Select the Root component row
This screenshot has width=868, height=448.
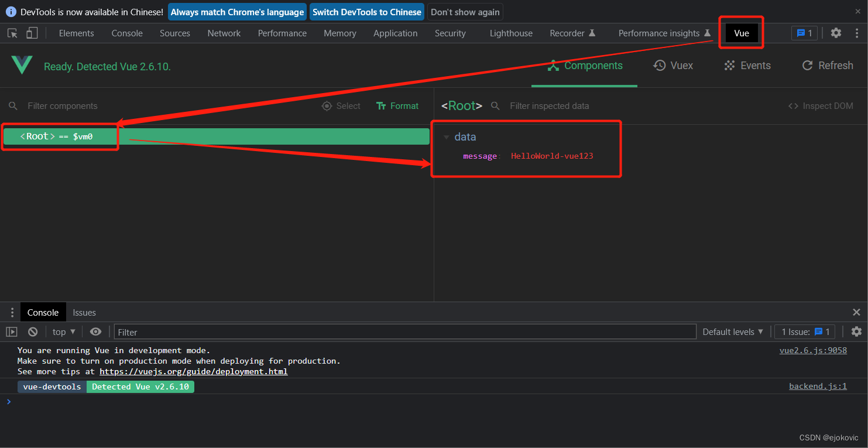(x=217, y=136)
